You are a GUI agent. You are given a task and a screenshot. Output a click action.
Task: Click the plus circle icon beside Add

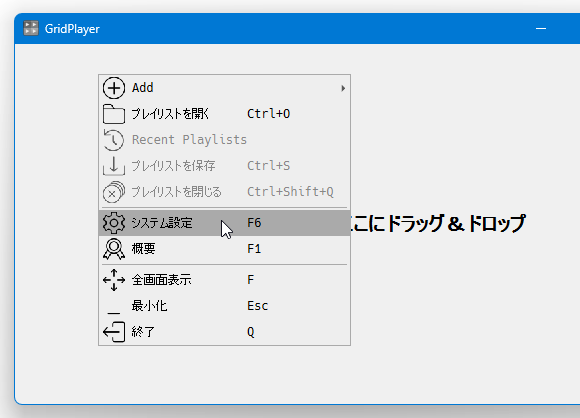[x=114, y=88]
